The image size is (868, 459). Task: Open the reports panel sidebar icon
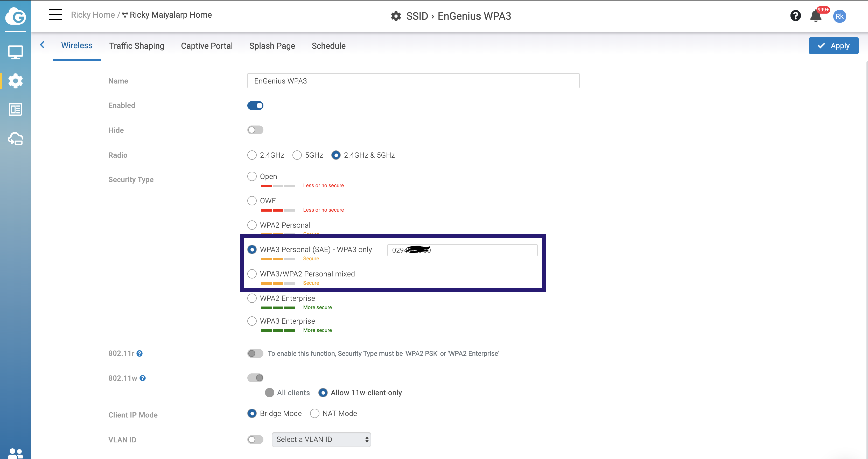[16, 109]
